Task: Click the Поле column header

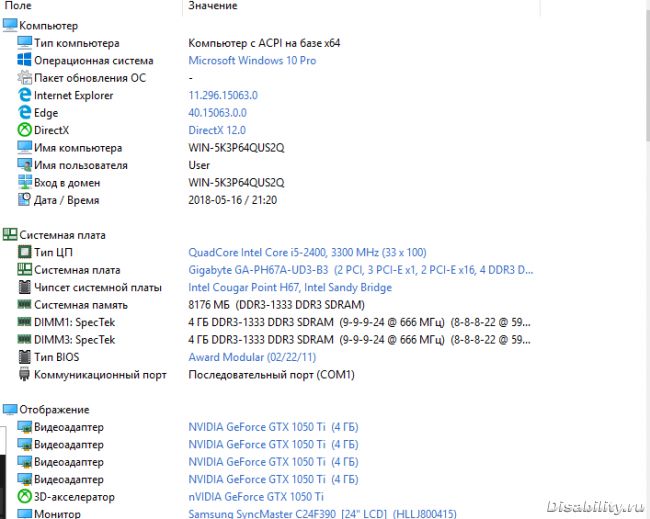Action: [x=18, y=6]
